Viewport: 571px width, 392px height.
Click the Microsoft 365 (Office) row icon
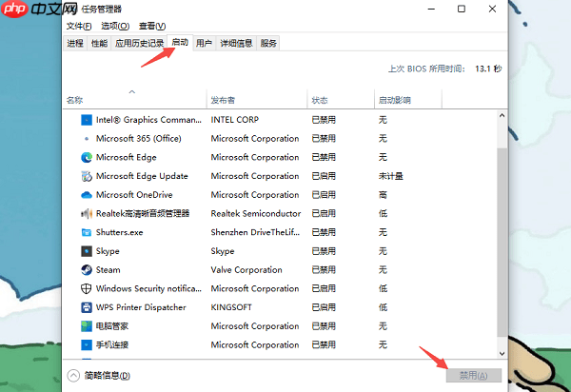[87, 139]
